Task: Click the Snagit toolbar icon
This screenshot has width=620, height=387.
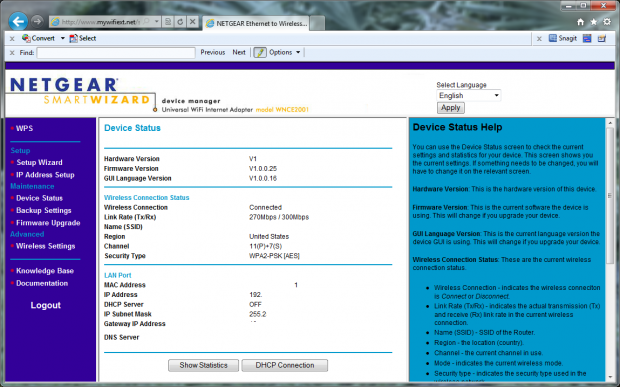Action: (x=563, y=38)
